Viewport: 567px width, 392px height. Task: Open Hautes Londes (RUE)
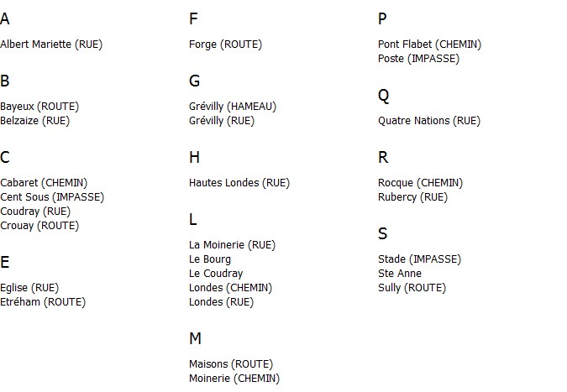[x=239, y=183]
